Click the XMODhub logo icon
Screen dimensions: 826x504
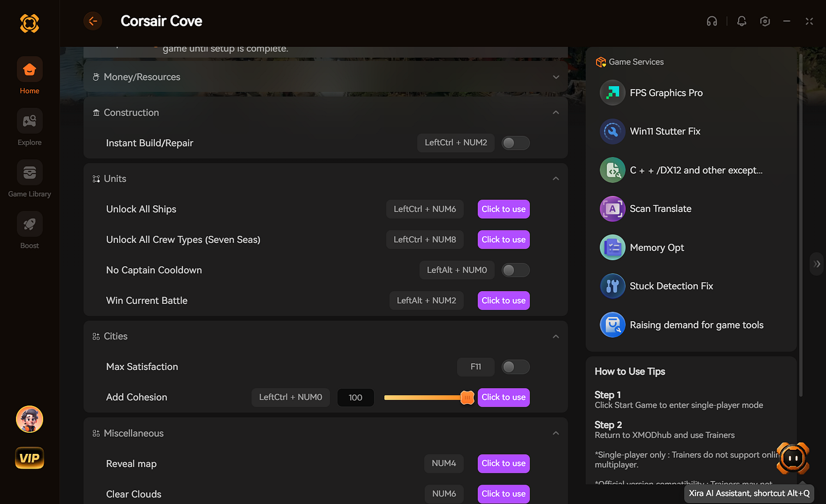(29, 23)
